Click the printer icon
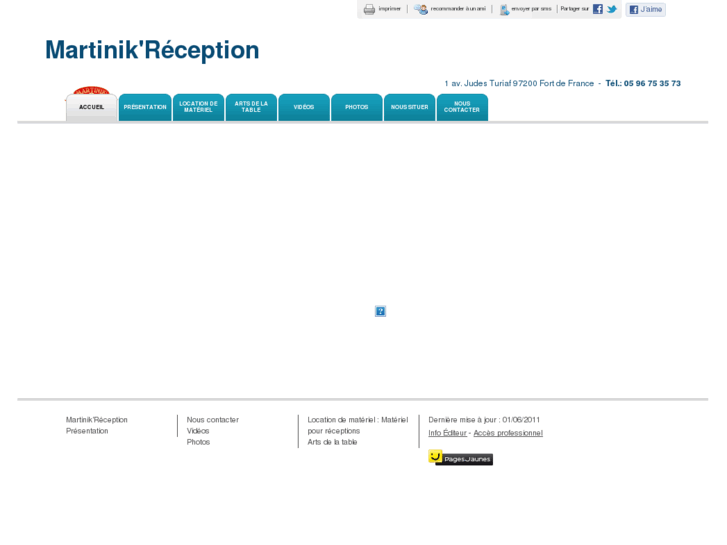Image resolution: width=727 pixels, height=545 pixels. point(369,9)
